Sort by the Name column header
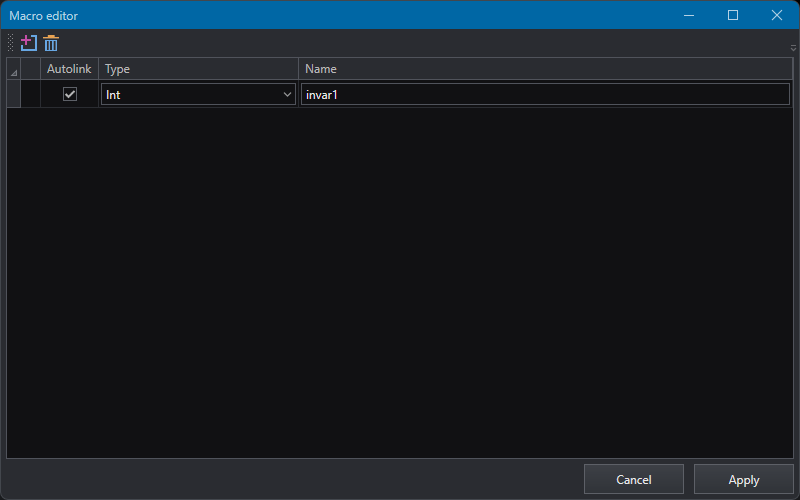Image resolution: width=800 pixels, height=500 pixels. [x=545, y=68]
